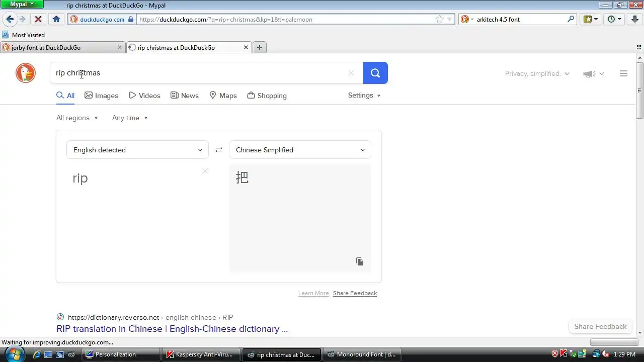Click the system clock showing 1:29 PM

click(625, 354)
